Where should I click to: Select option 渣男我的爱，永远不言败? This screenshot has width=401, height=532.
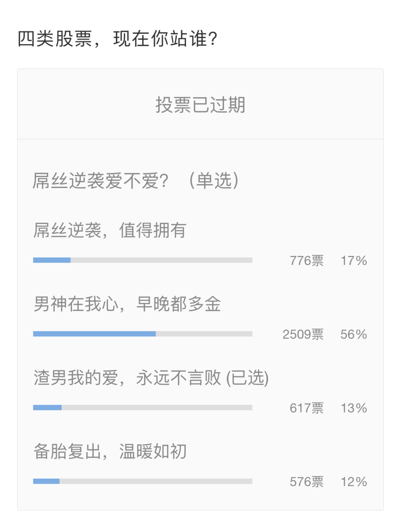point(126,378)
